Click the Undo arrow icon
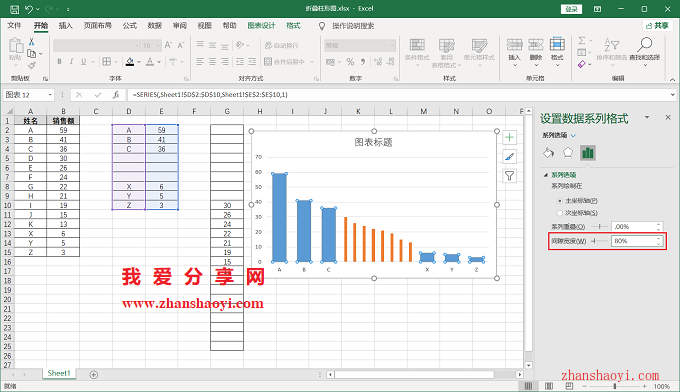Image resolution: width=680 pixels, height=392 pixels. [29, 9]
